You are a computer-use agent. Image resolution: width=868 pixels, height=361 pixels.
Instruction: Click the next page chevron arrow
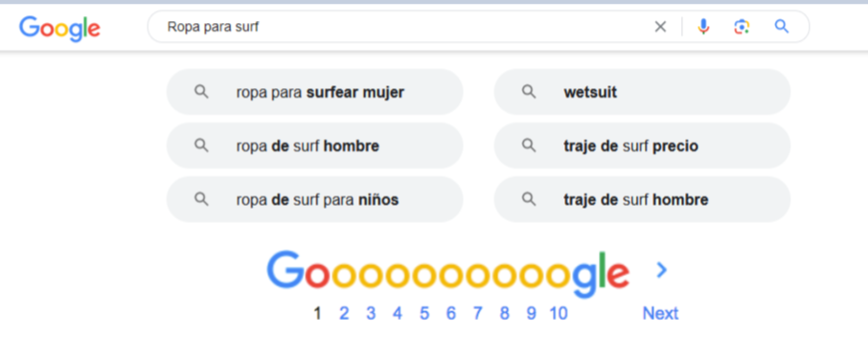click(661, 270)
